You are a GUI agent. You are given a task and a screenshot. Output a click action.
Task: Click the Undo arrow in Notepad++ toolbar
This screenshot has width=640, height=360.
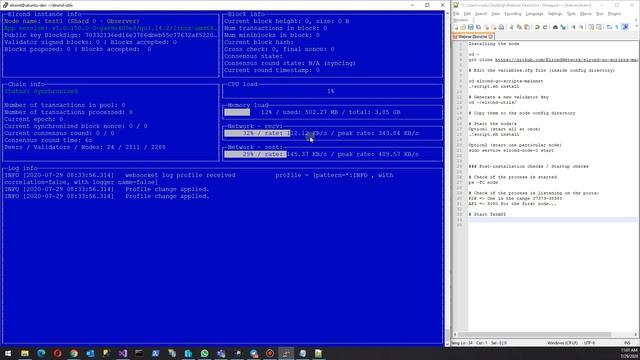click(x=537, y=27)
